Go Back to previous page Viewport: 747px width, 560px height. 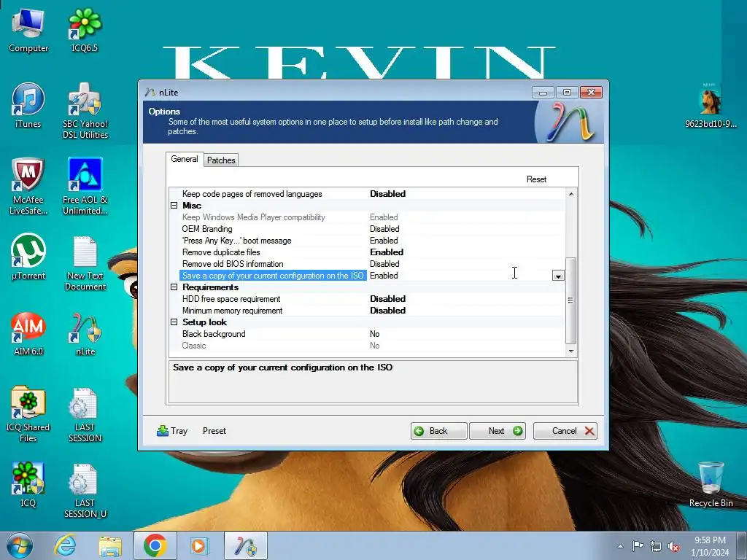[438, 431]
